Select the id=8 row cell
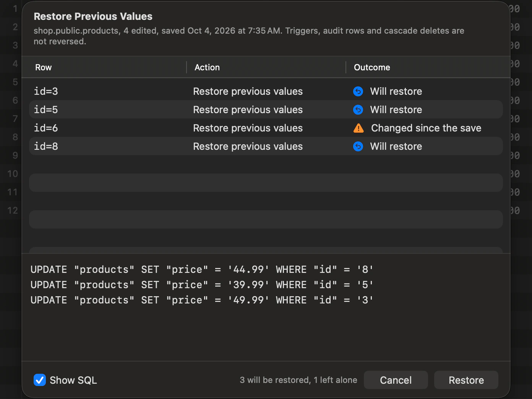The image size is (532, 399). click(46, 146)
